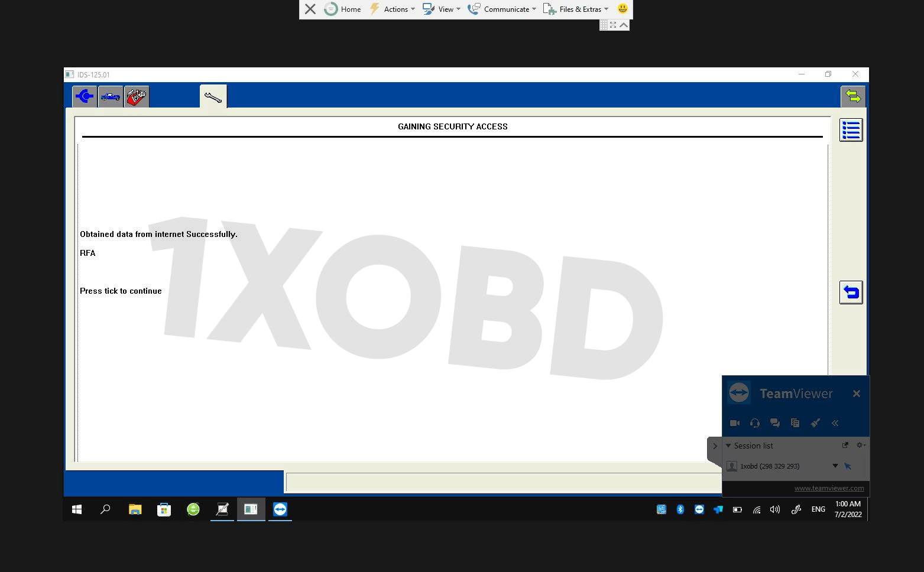Open the volume tray icon
Image resolution: width=924 pixels, height=572 pixels.
[x=775, y=509]
